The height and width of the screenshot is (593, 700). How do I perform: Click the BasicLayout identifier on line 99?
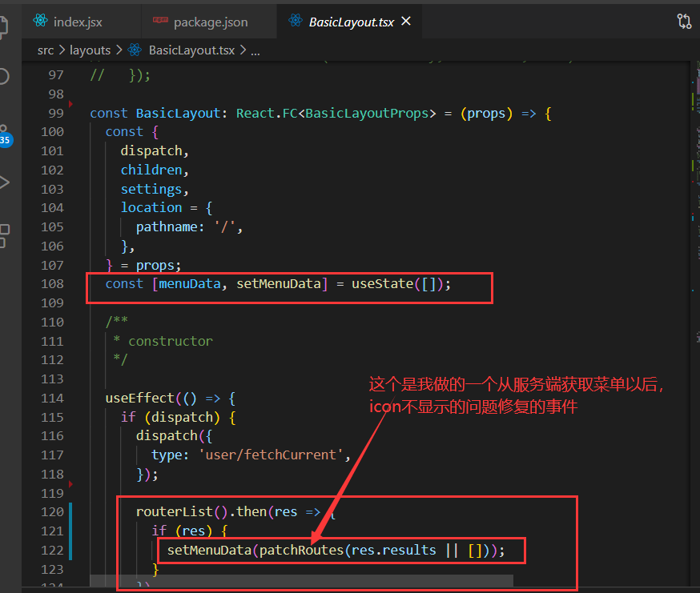pyautogui.click(x=178, y=114)
